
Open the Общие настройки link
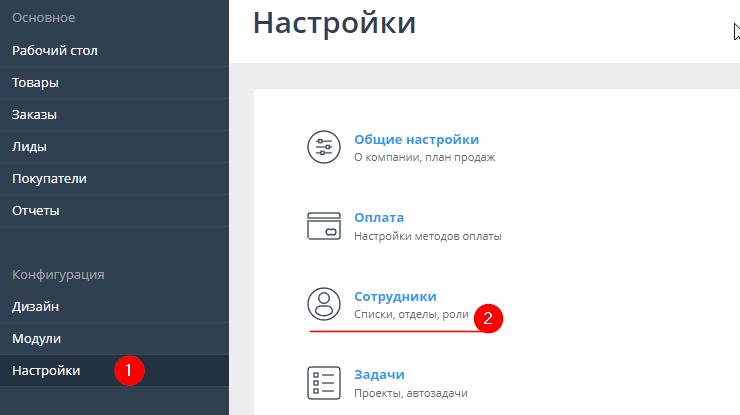[x=416, y=139]
